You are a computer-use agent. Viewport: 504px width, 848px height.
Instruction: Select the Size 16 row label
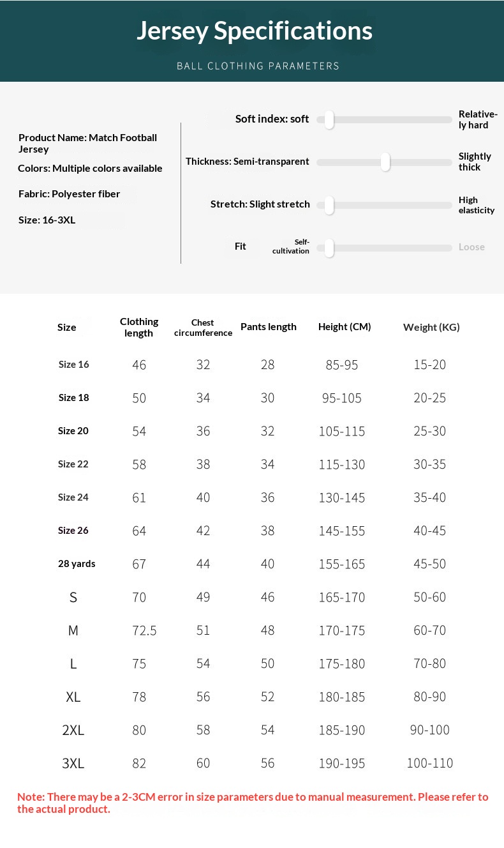click(x=74, y=365)
